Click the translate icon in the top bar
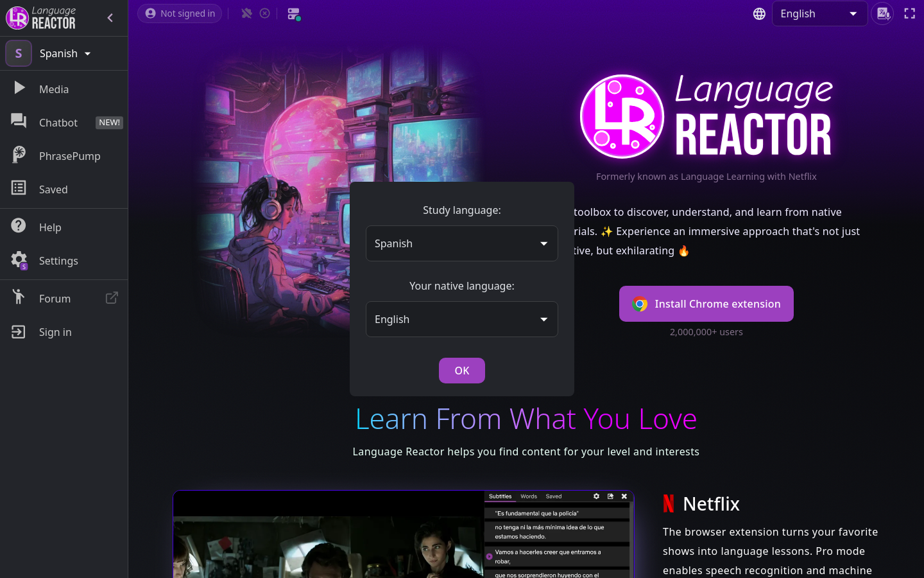The image size is (924, 578). 883,13
